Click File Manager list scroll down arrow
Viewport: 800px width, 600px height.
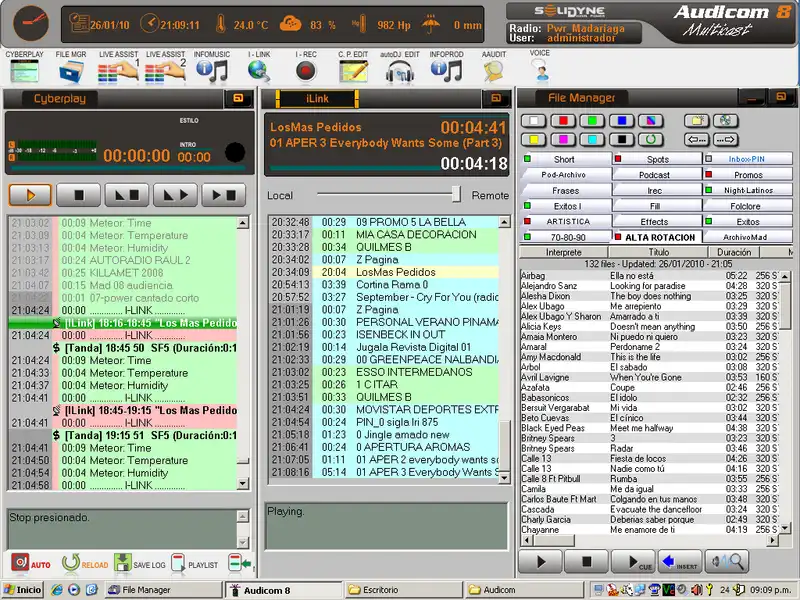[785, 528]
